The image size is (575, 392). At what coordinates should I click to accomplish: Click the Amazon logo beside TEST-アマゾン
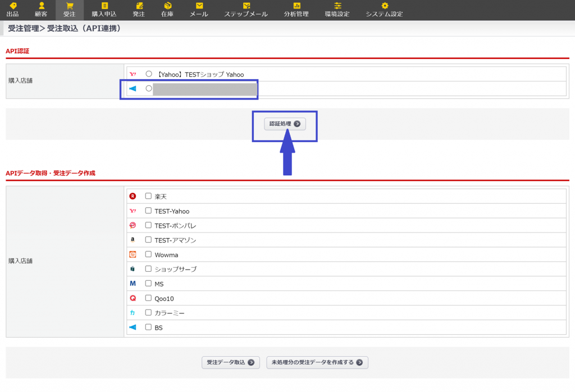pos(133,239)
